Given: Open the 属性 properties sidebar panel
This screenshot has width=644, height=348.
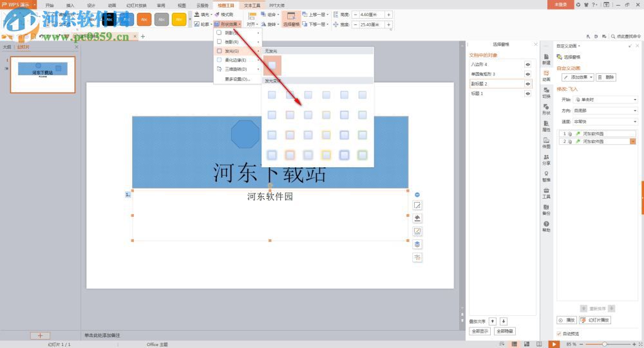Looking at the screenshot, I should tap(546, 126).
